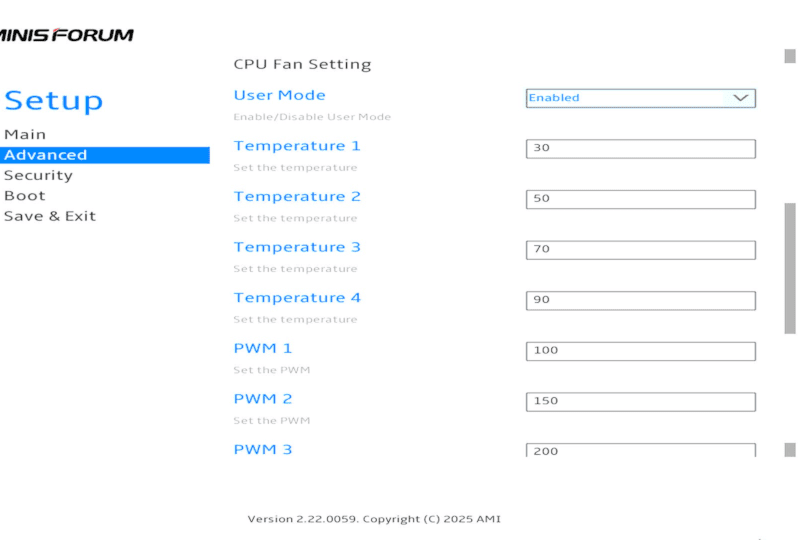Select the Temperature 3 field showing 70
The height and width of the screenshot is (540, 800).
click(640, 249)
